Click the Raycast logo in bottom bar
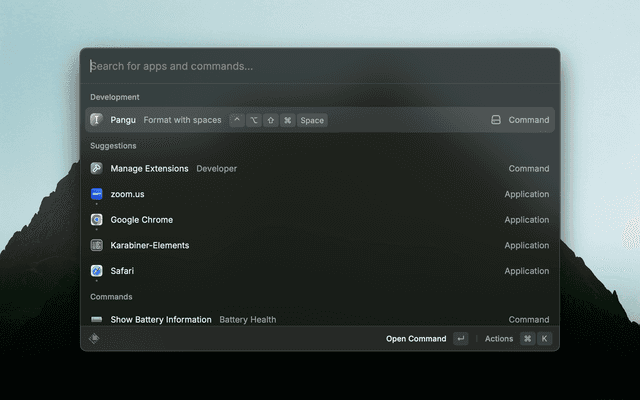Image resolution: width=640 pixels, height=400 pixels. pyautogui.click(x=94, y=339)
